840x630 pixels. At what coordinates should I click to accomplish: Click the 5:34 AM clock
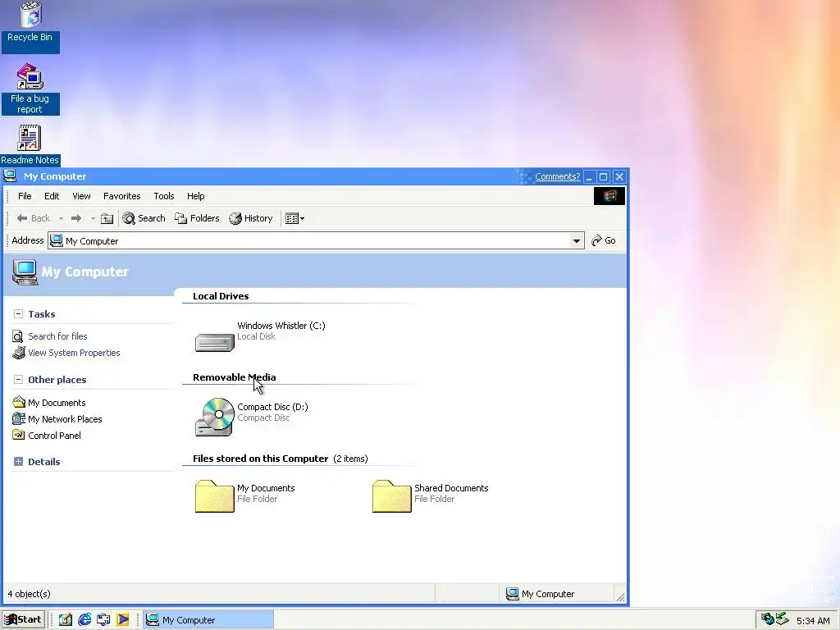[x=813, y=621]
